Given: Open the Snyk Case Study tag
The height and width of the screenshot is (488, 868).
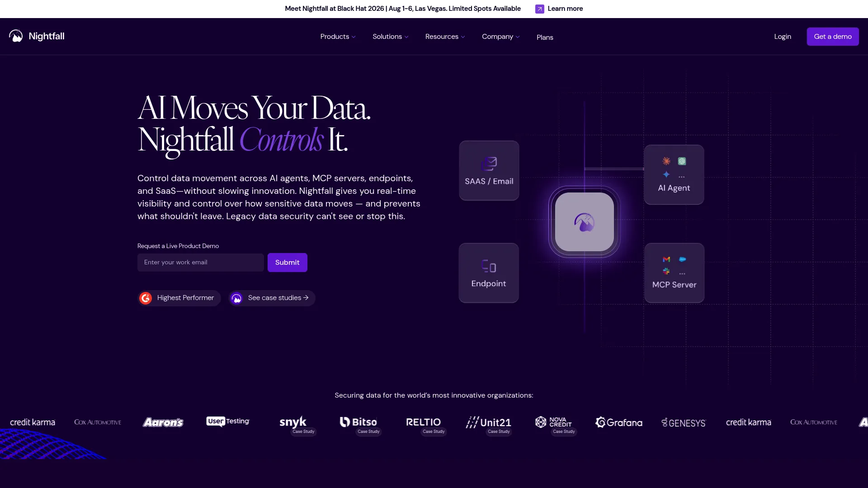Looking at the screenshot, I should point(303,432).
